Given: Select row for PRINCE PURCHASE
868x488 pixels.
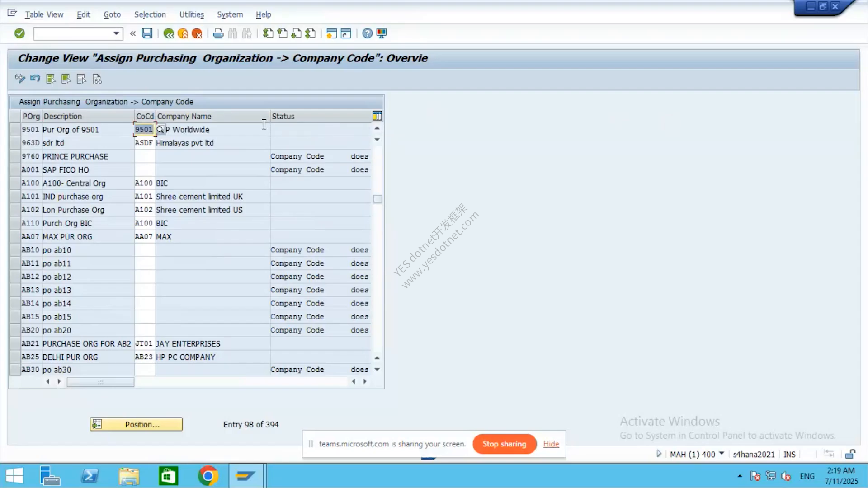Looking at the screenshot, I should 15,156.
